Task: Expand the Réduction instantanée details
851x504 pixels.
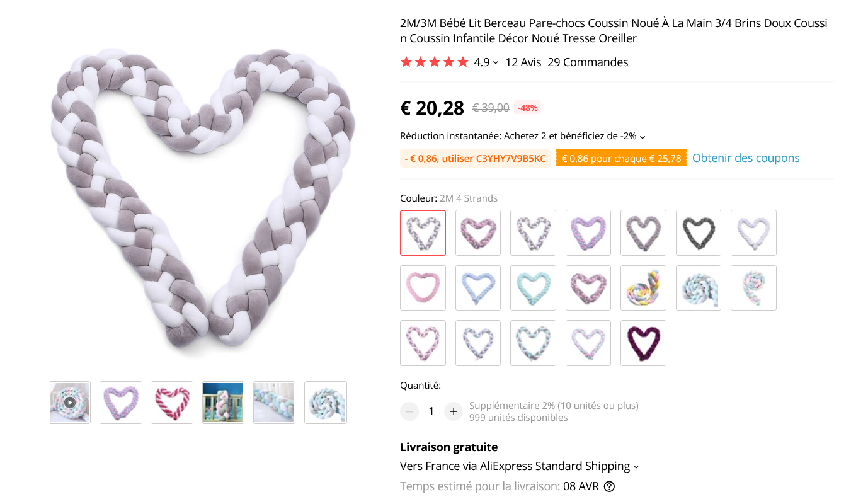Action: click(x=643, y=137)
